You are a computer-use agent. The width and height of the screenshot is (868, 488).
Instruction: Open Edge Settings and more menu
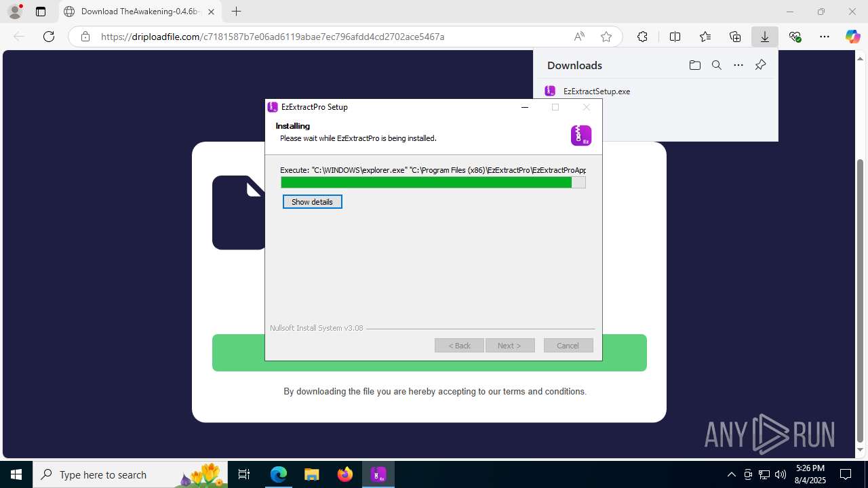click(x=825, y=37)
